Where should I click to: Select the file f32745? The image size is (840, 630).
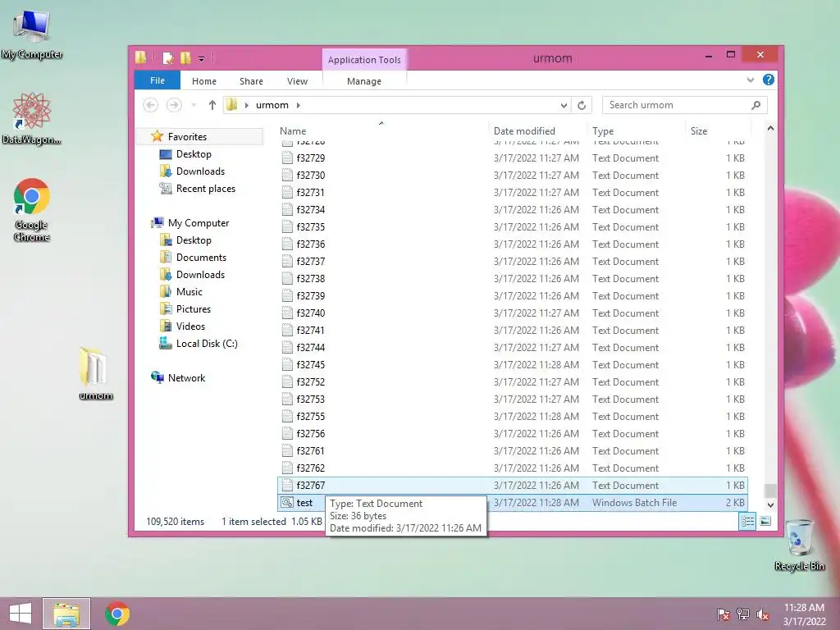(513, 365)
